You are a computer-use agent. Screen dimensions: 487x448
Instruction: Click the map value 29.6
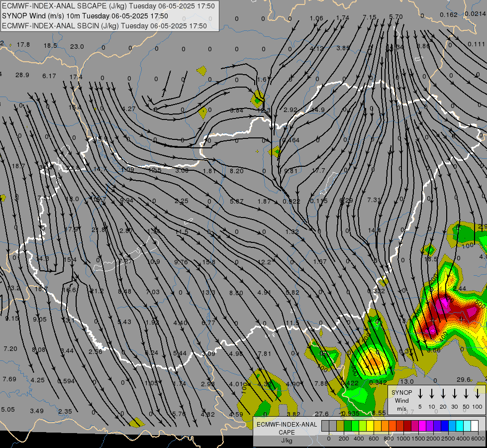(464, 379)
